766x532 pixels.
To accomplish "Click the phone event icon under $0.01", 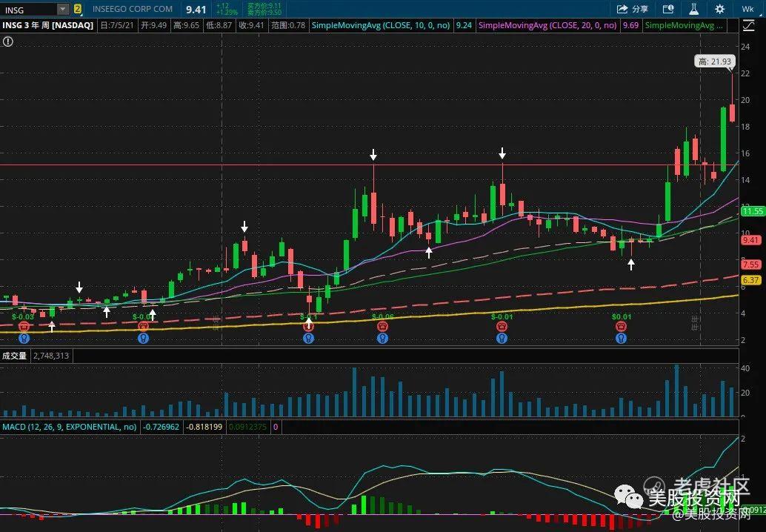I will 621,326.
